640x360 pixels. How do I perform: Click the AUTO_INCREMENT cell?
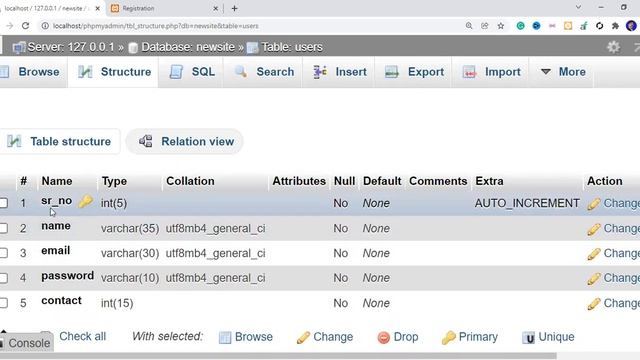[x=527, y=203]
